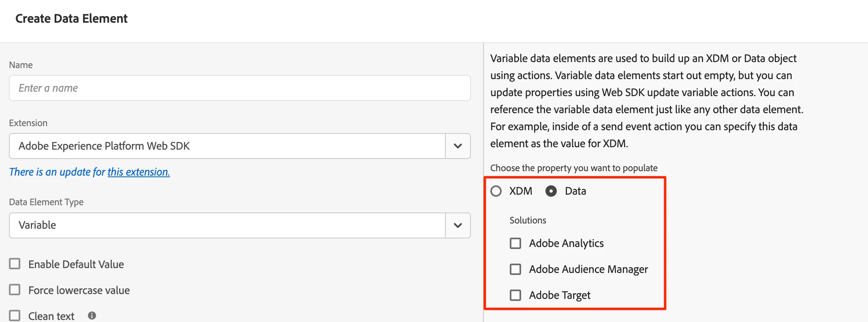Viewport: 868px width, 322px height.
Task: Click the Name input field
Action: point(239,88)
